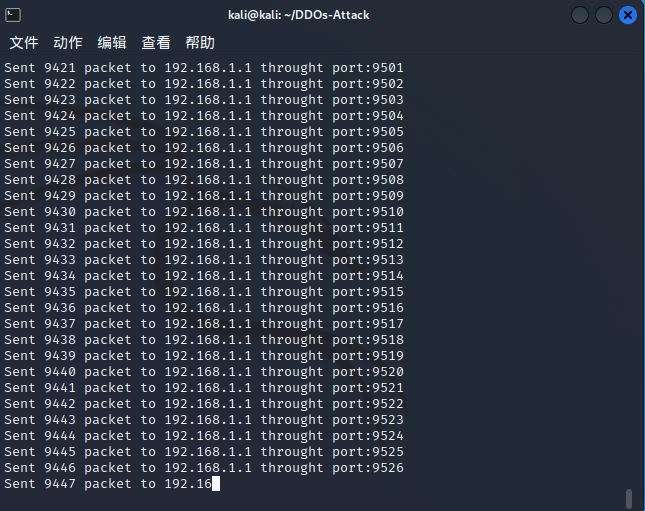Click the line ending with port:9514

(204, 276)
